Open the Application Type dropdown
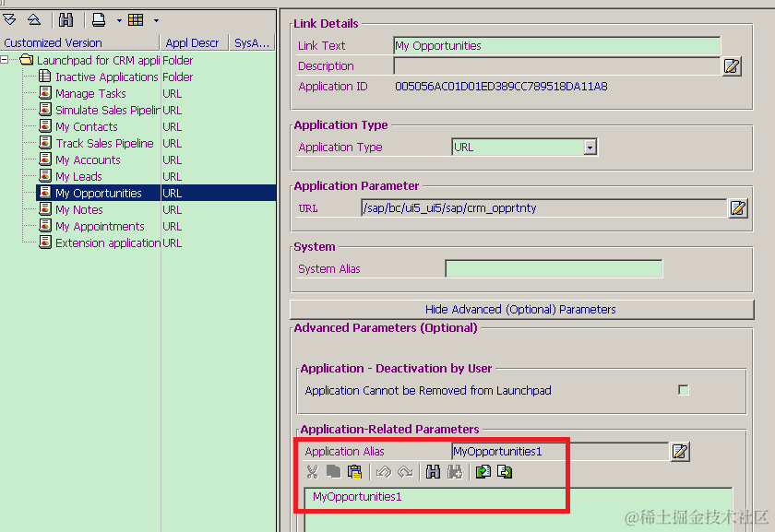775x532 pixels. tap(590, 148)
